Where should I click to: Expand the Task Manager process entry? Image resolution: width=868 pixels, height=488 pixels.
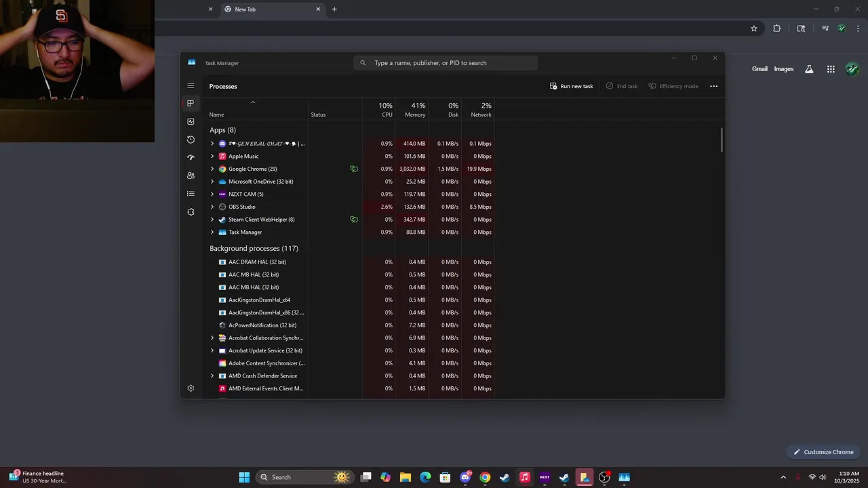coord(212,232)
